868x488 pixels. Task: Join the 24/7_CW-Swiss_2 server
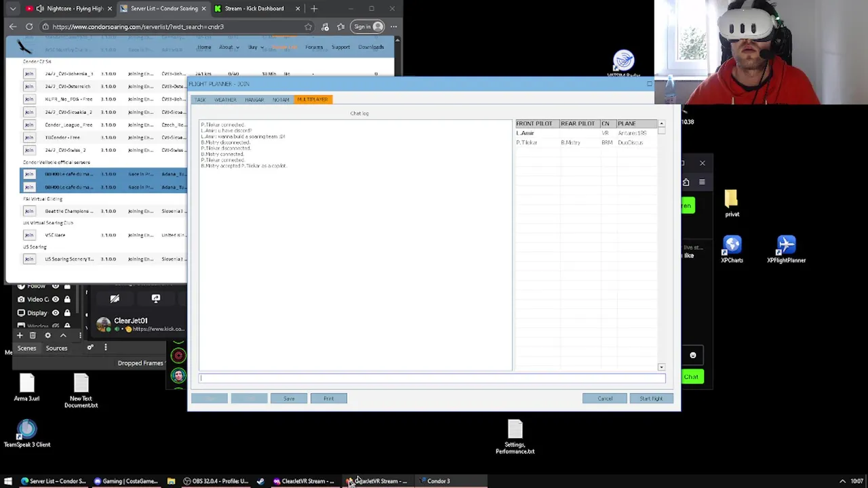click(x=29, y=150)
